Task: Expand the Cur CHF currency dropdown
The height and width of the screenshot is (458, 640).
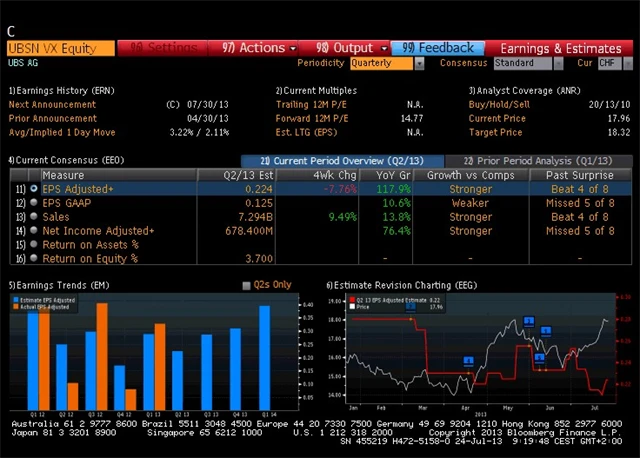Action: pos(609,63)
